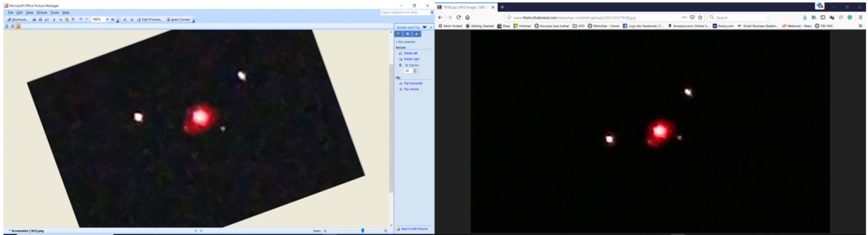This screenshot has width=868, height=235.
Task: Undo the last edit in Picture Manager
Action: point(81,19)
